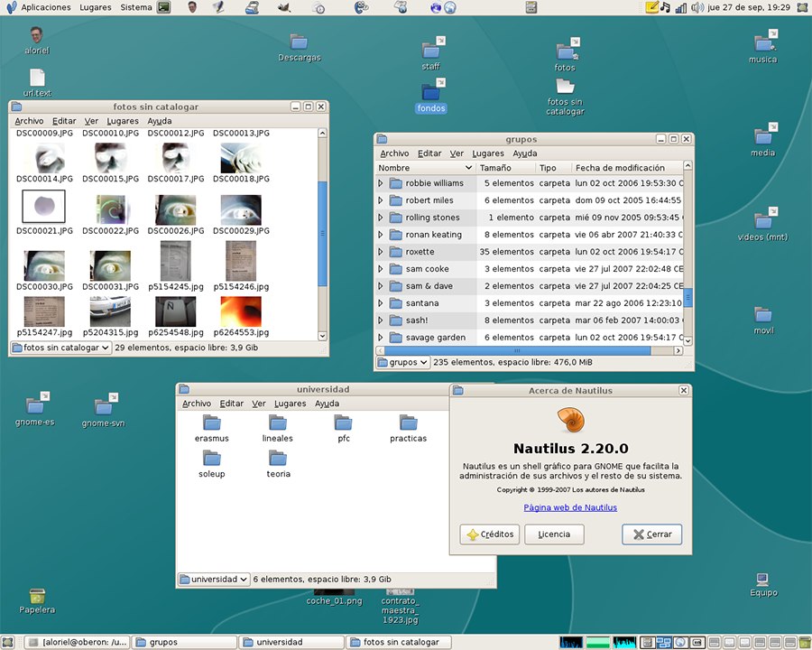Click the Créditos button

pyautogui.click(x=489, y=534)
